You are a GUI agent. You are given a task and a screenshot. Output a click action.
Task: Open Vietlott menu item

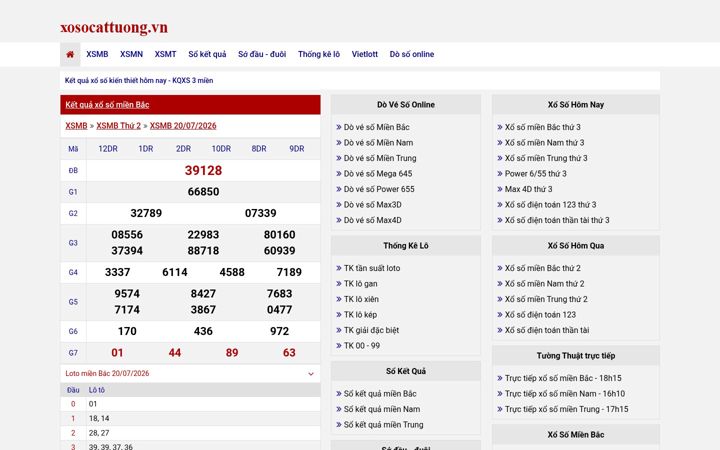(x=365, y=54)
